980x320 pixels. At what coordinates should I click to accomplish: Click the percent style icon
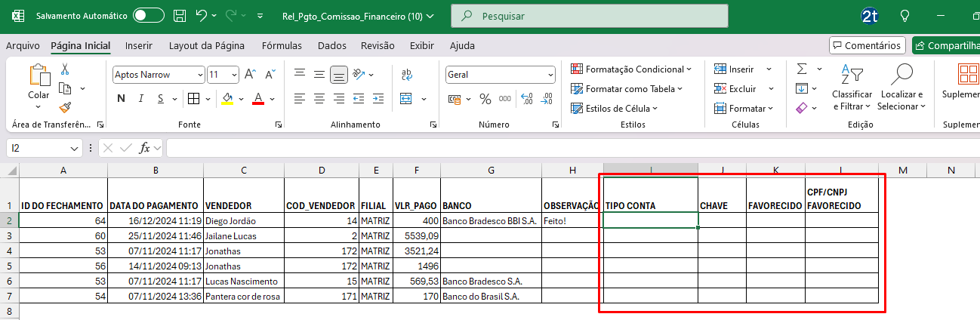click(x=485, y=99)
